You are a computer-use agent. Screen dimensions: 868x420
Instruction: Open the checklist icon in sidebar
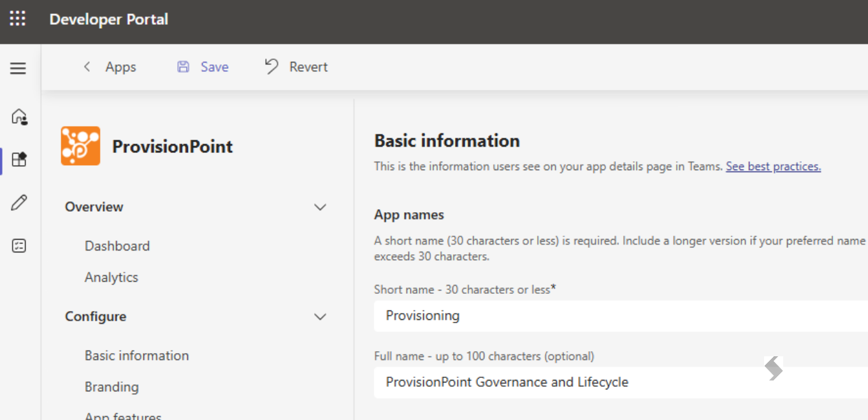tap(19, 246)
